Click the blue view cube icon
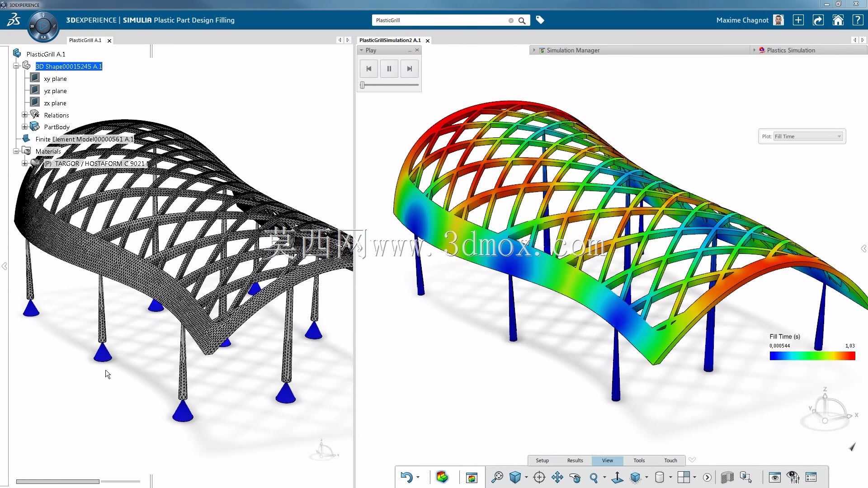 (x=515, y=477)
